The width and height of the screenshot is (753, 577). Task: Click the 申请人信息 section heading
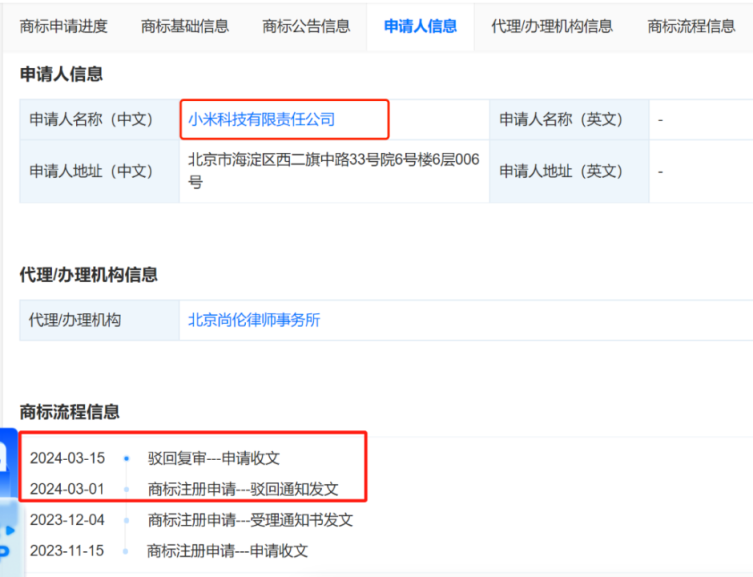pyautogui.click(x=61, y=74)
